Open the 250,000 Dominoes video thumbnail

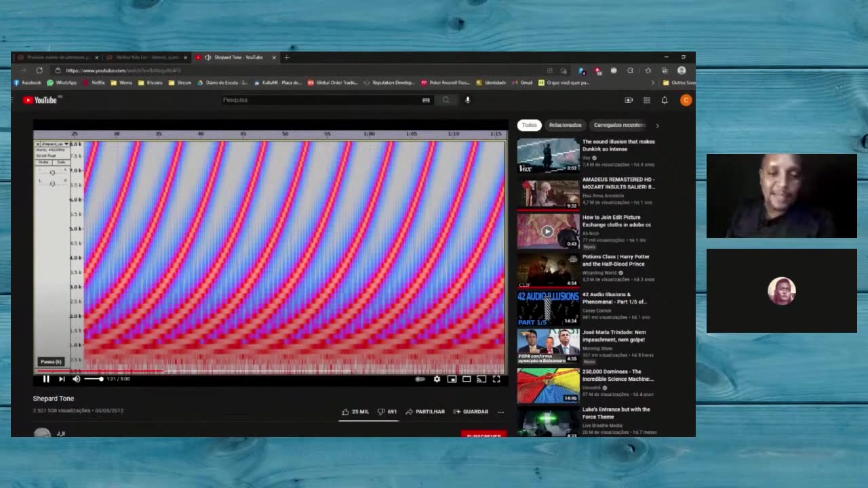pos(548,385)
